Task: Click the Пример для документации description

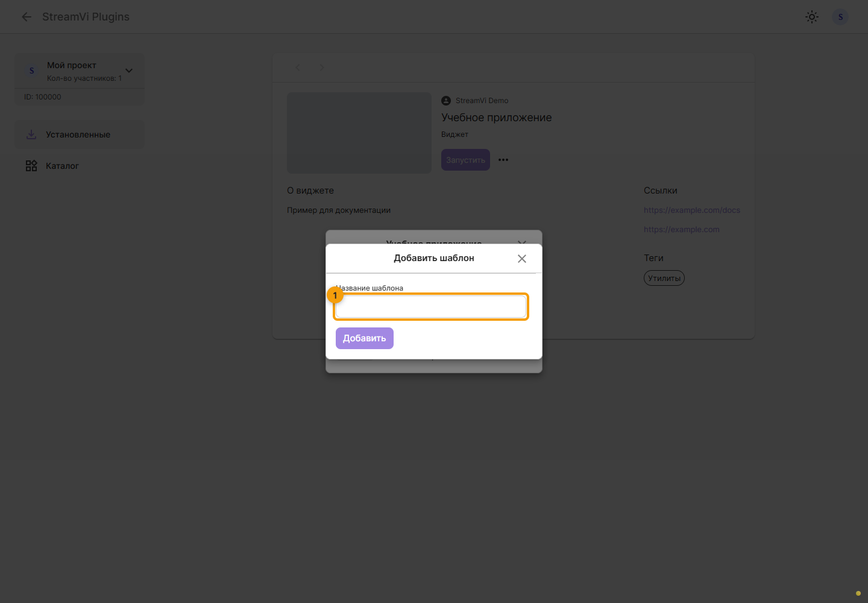Action: [339, 210]
